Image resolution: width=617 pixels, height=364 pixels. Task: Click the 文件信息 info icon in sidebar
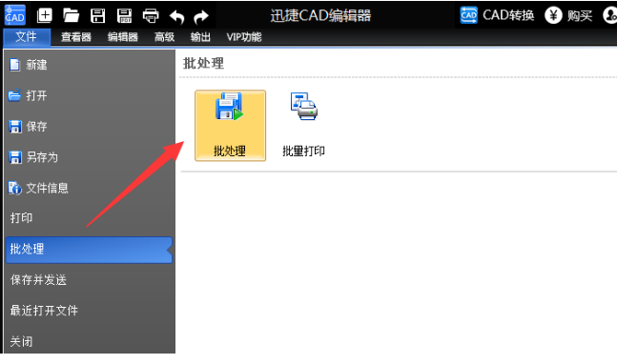click(14, 189)
